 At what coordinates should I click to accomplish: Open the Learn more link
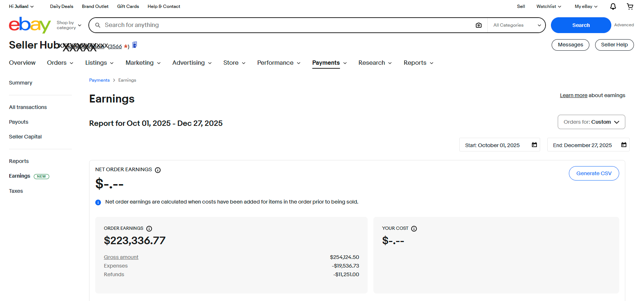coord(573,95)
